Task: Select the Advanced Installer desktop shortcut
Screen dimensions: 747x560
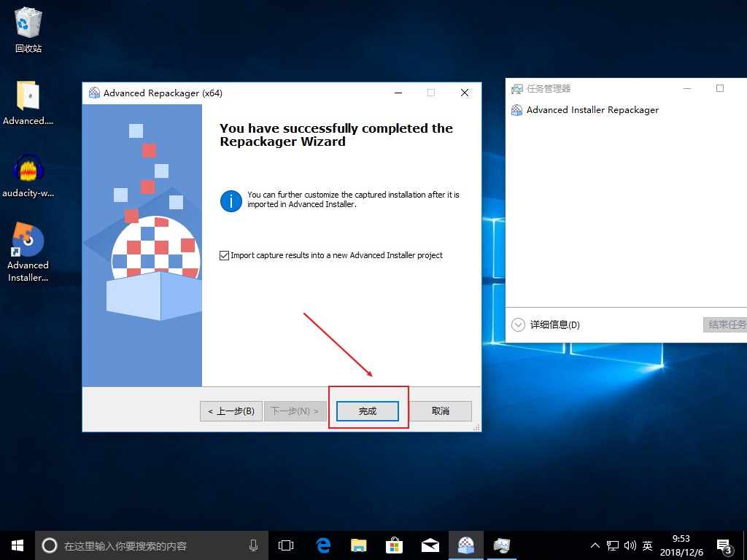Action: click(x=28, y=252)
